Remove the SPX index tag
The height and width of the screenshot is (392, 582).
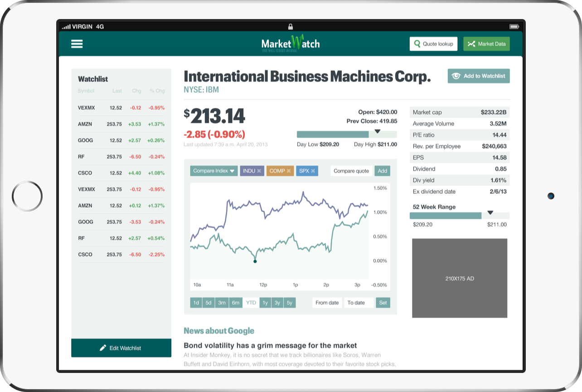pos(313,171)
